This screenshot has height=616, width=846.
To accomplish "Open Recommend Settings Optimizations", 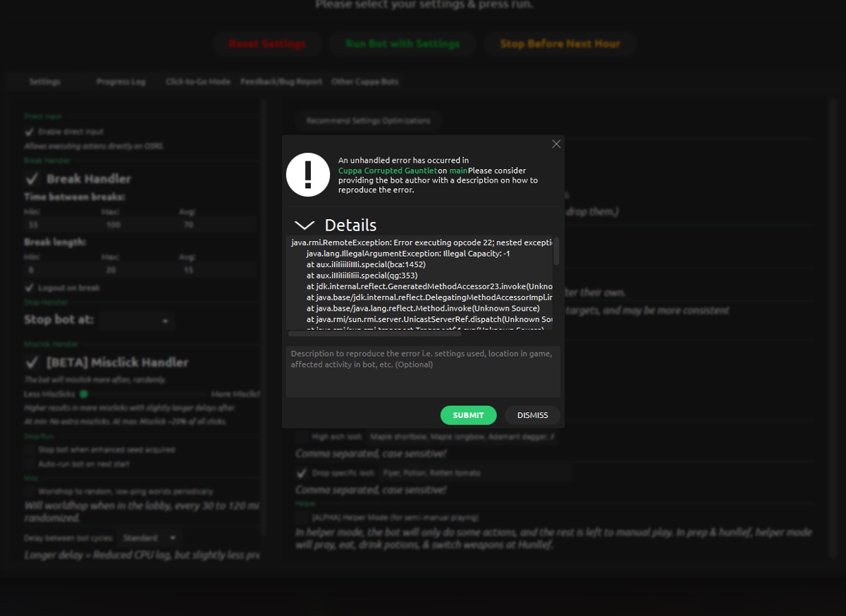I will 368,121.
